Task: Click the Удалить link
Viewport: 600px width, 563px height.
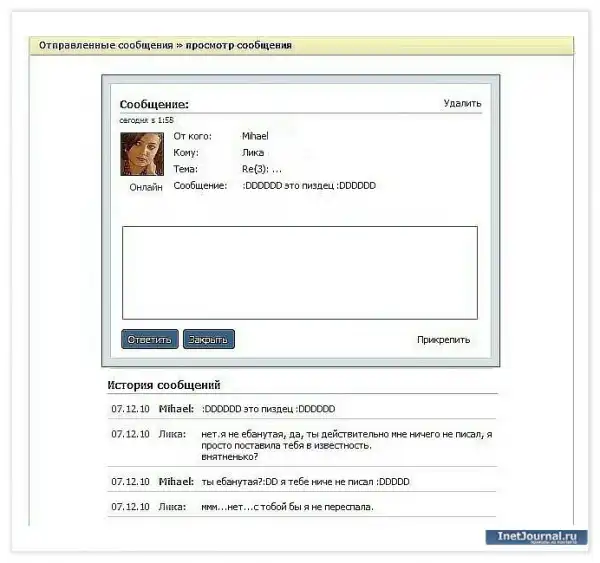Action: 462,103
